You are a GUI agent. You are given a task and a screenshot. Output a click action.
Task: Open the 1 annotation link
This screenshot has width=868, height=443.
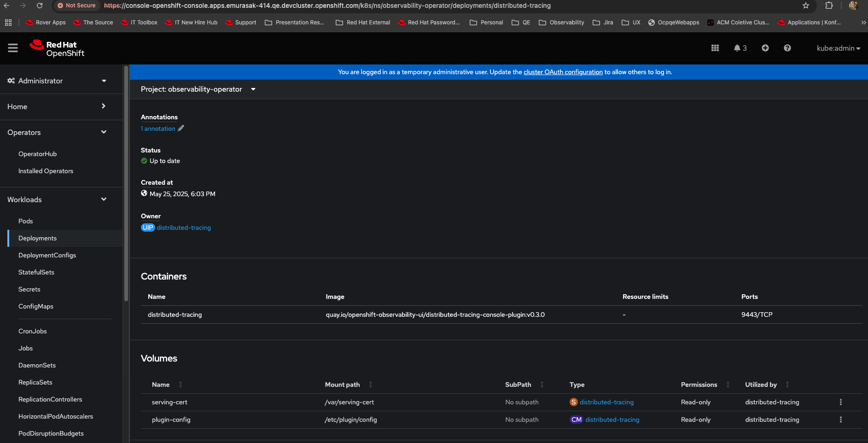coord(158,128)
